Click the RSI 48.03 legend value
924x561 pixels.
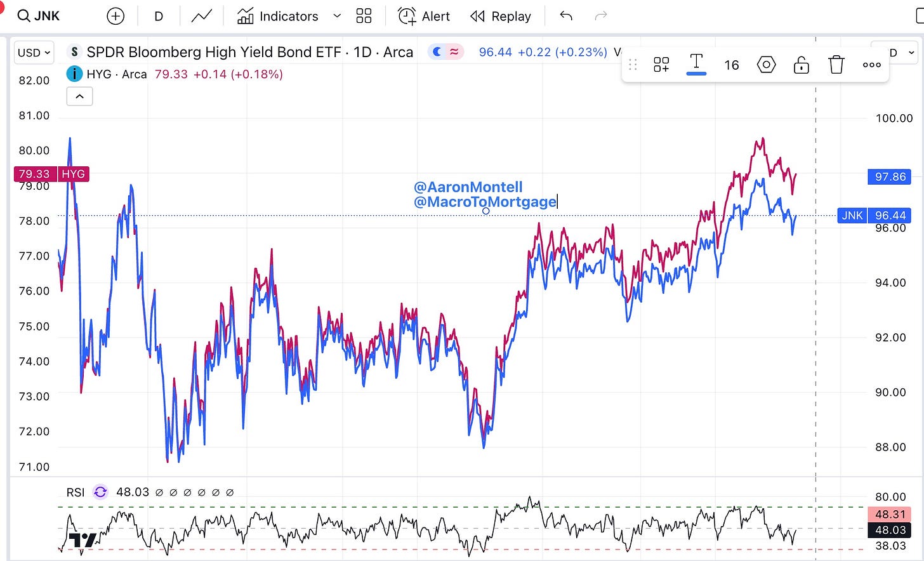click(133, 492)
